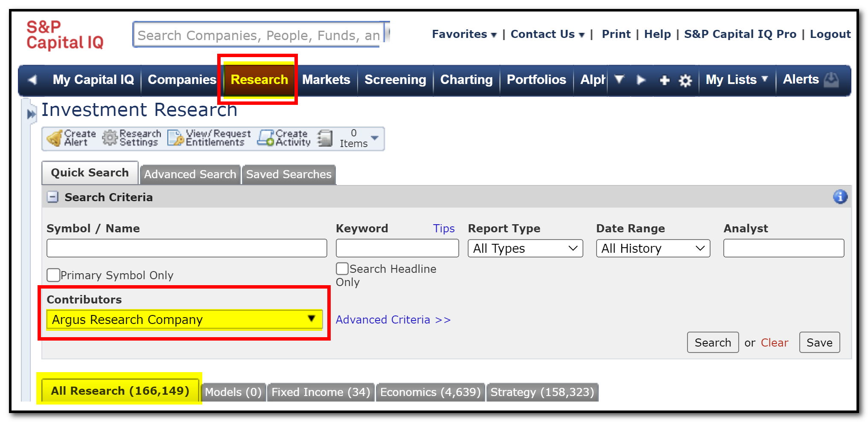Screen dimensions: 868x422
Task: Click the blue info icon in Search Criteria
Action: coord(840,197)
